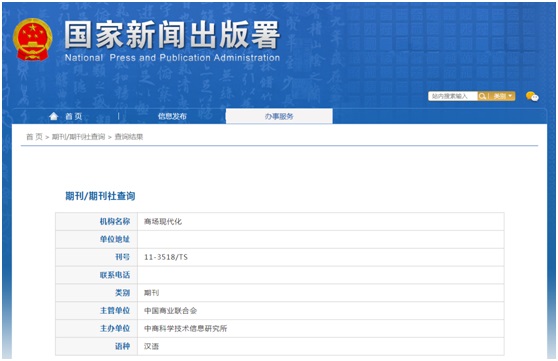Select the 语种 row label
558x361 pixels.
click(x=122, y=346)
